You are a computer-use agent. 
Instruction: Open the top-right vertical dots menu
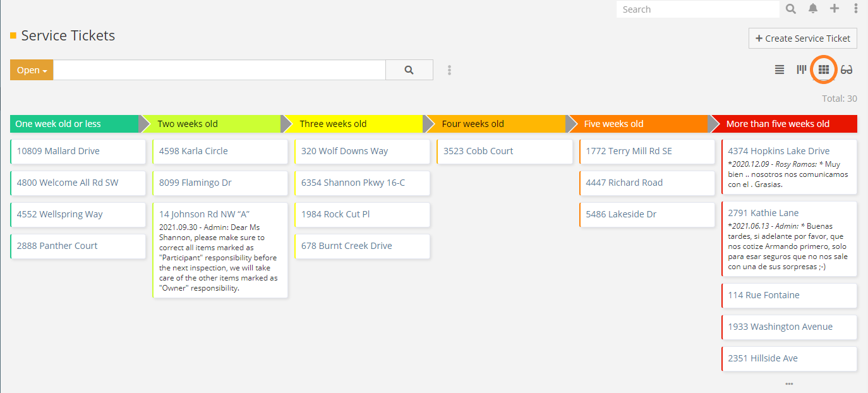(856, 9)
